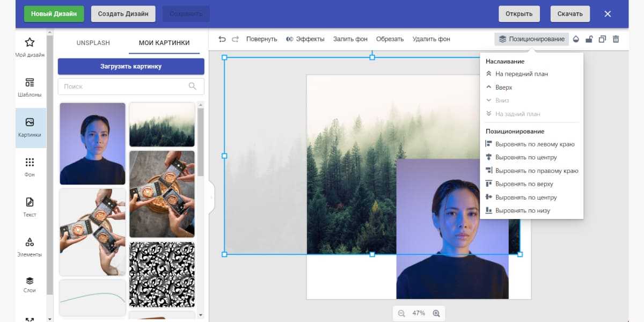This screenshot has height=322, width=644.
Task: Click the Создать Дизайн button
Action: (123, 14)
